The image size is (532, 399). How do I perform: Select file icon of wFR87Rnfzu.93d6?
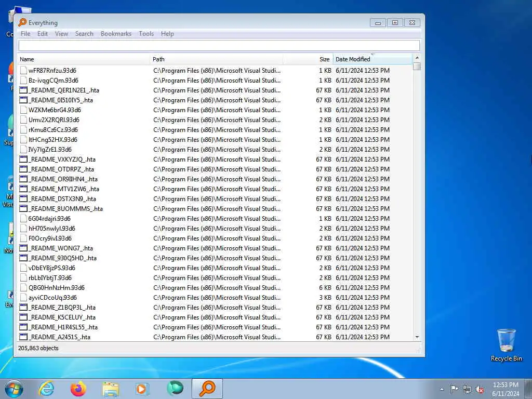coord(23,70)
